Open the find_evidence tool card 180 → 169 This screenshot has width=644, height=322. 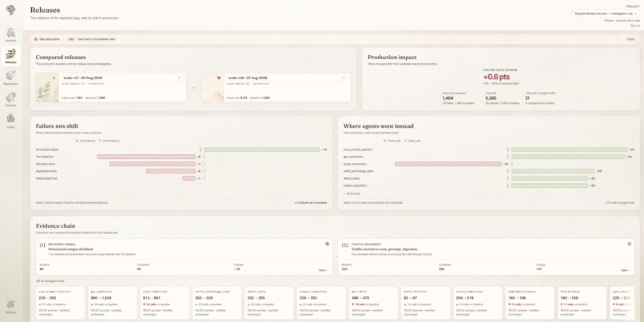coord(582,303)
